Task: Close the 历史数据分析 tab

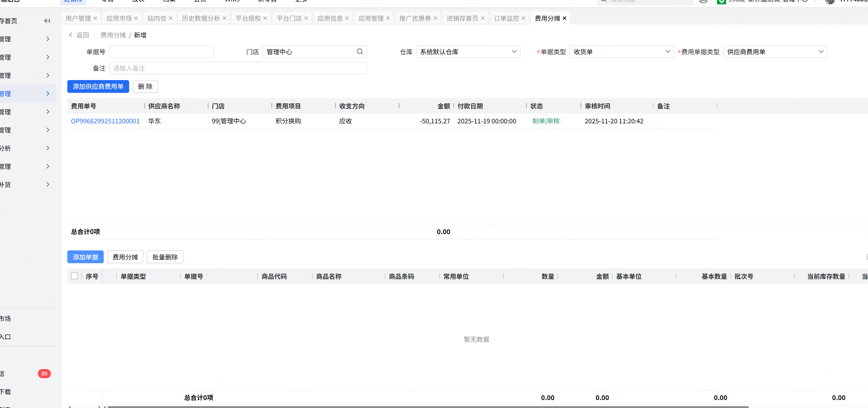Action: click(x=224, y=18)
